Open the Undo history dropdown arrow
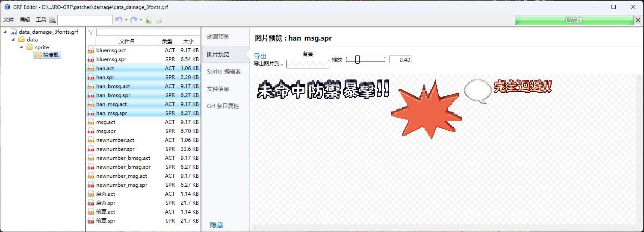The height and width of the screenshot is (232, 644). [126, 20]
